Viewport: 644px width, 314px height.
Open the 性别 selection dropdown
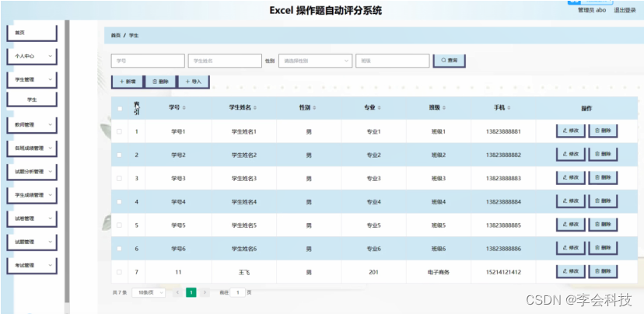tap(316, 61)
